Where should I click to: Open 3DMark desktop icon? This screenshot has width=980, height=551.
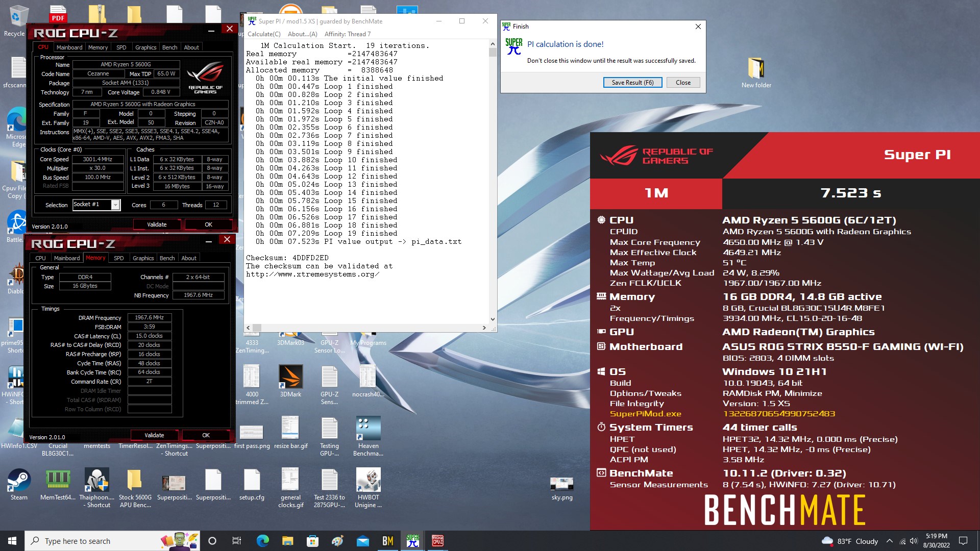(290, 381)
